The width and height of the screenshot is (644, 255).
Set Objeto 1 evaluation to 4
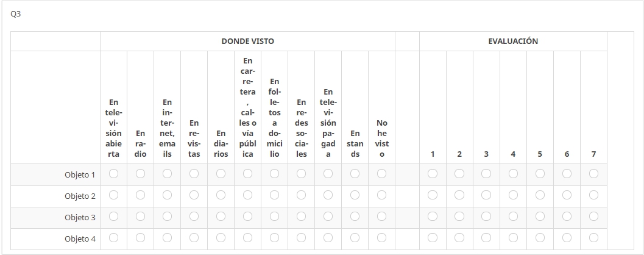[513, 174]
